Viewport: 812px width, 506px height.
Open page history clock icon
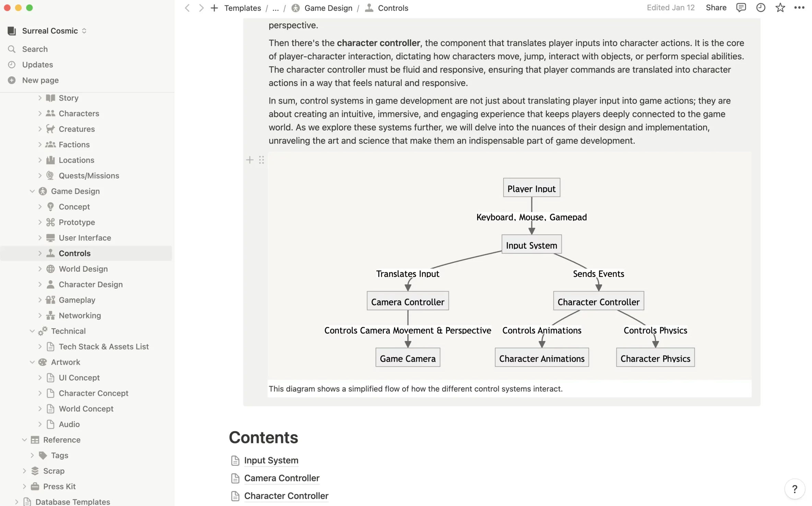pyautogui.click(x=760, y=8)
